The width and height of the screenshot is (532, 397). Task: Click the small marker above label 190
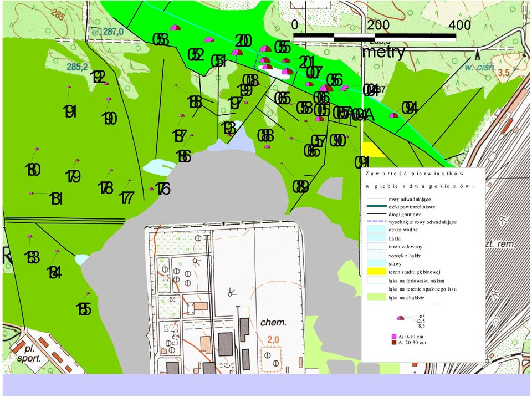(109, 99)
